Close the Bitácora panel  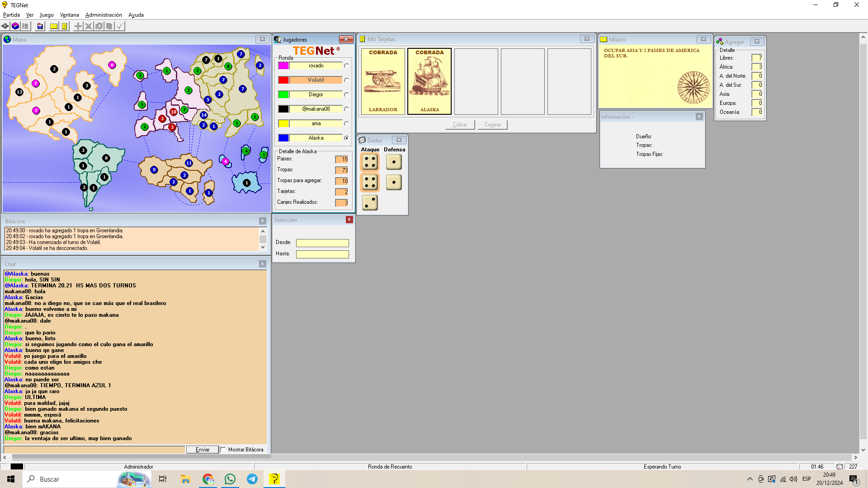coord(263,221)
